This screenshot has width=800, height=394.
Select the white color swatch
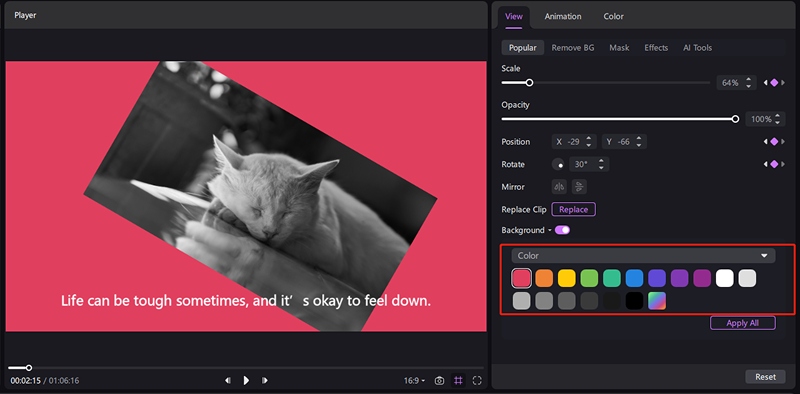click(x=724, y=278)
